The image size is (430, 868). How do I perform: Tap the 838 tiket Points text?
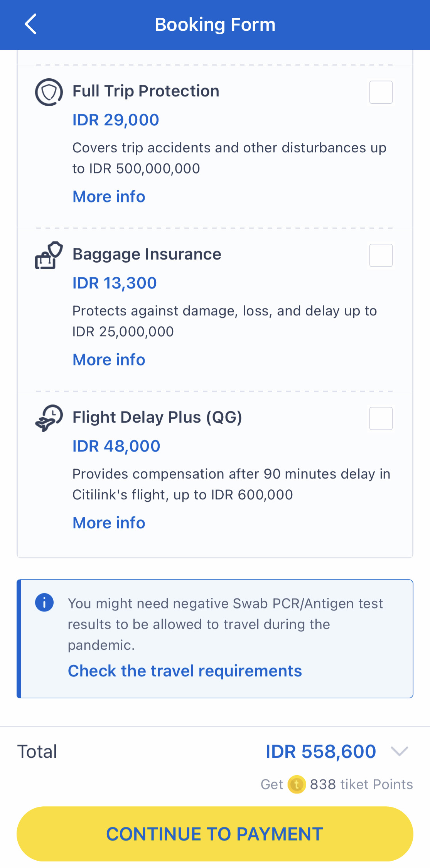[x=361, y=784]
